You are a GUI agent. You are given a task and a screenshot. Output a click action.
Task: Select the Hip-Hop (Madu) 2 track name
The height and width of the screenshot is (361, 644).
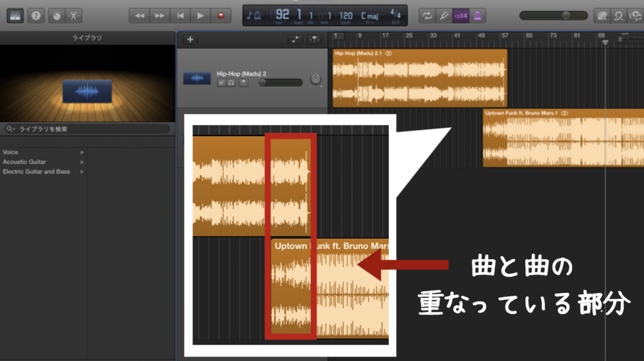click(x=241, y=74)
